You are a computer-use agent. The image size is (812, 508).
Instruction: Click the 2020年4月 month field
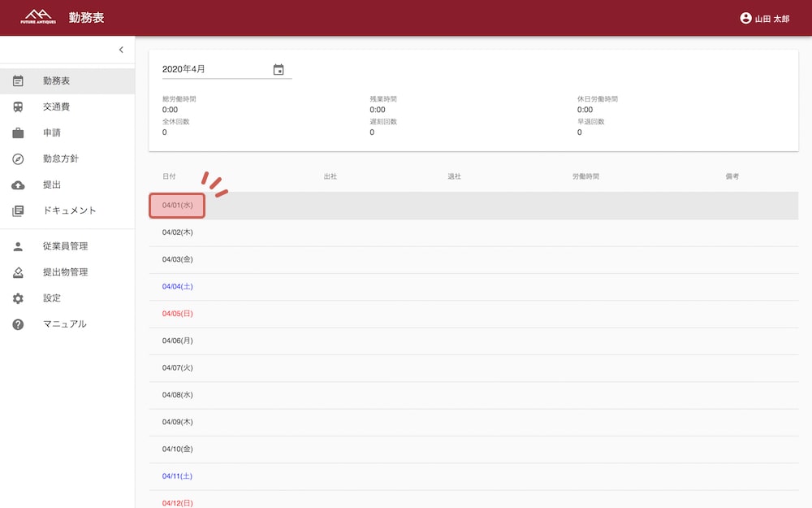coord(215,70)
